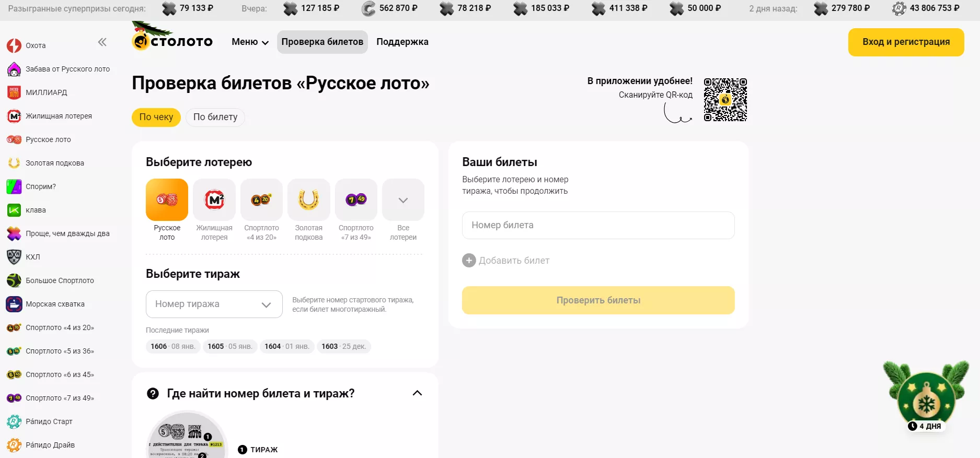Open the Номер тиража dropdown
Viewport: 980px width, 458px height.
click(214, 304)
